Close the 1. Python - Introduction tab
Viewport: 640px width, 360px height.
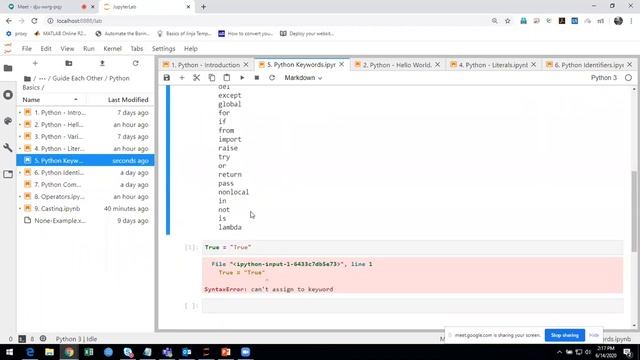[246, 64]
